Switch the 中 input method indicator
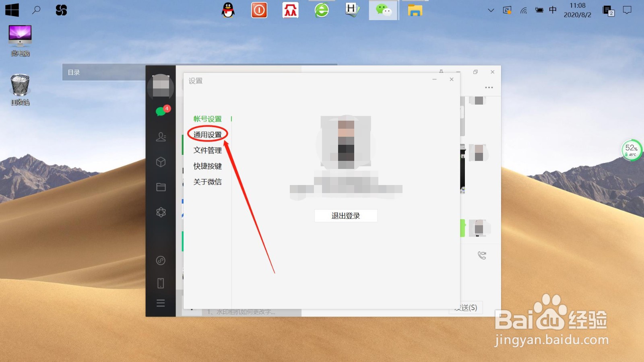 point(553,10)
